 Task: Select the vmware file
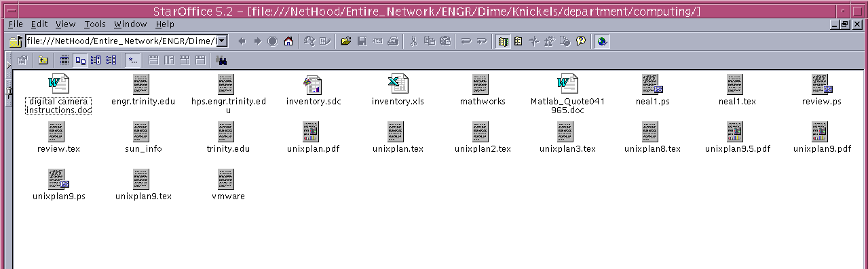(x=228, y=185)
